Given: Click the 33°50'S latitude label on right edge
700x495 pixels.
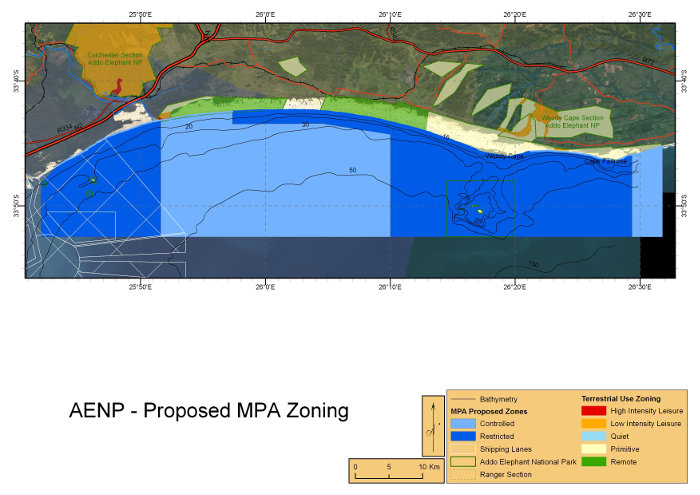Looking at the screenshot, I should point(684,206).
